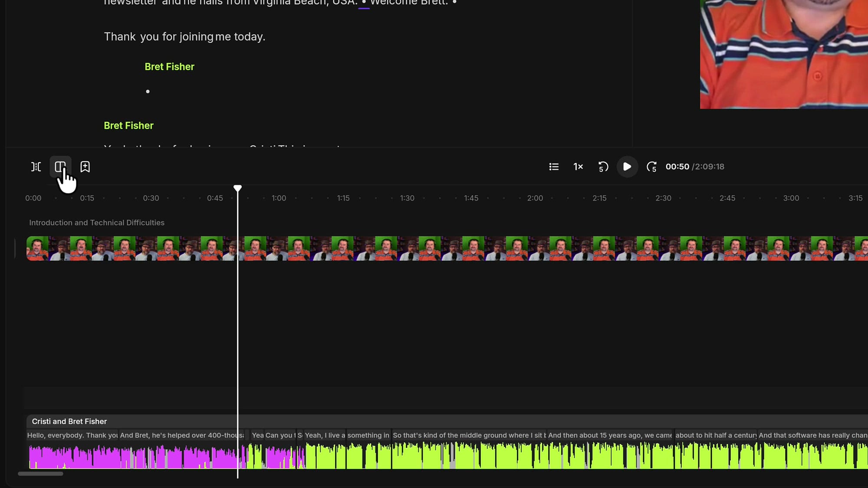Click the 'And that software has really' segment
The image size is (868, 488).
point(813,435)
